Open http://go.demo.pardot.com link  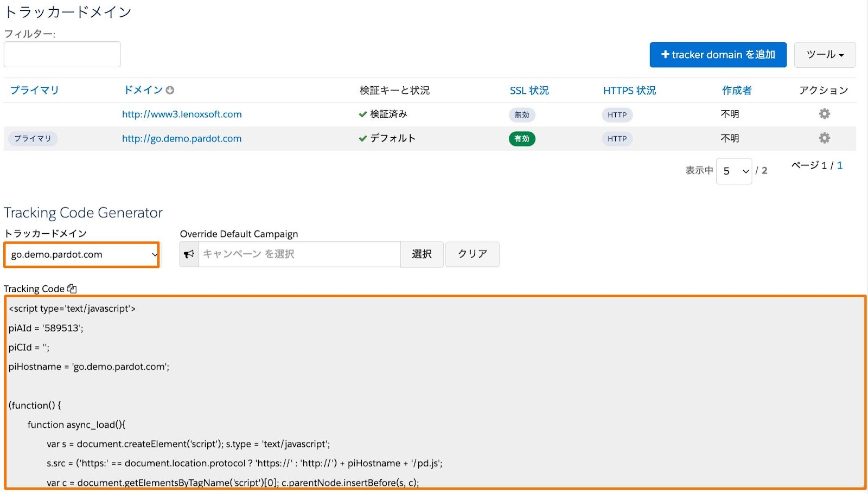[182, 139]
